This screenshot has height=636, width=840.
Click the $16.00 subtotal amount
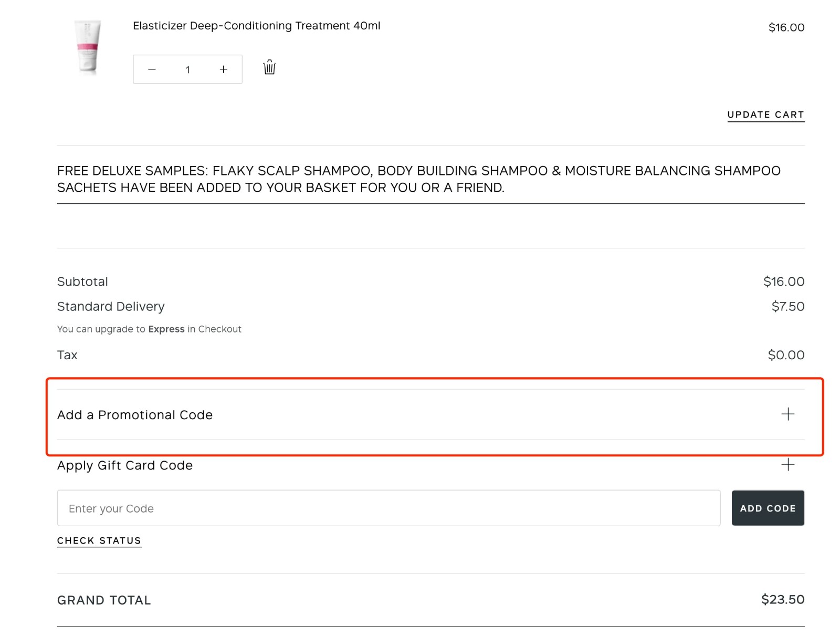pyautogui.click(x=783, y=281)
